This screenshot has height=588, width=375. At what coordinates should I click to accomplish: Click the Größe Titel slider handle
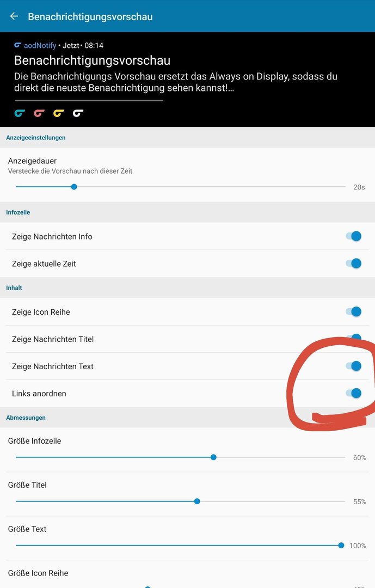197,501
